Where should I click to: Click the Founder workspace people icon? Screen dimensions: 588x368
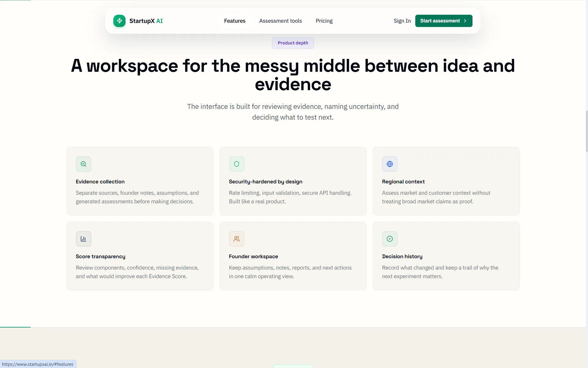coord(237,239)
